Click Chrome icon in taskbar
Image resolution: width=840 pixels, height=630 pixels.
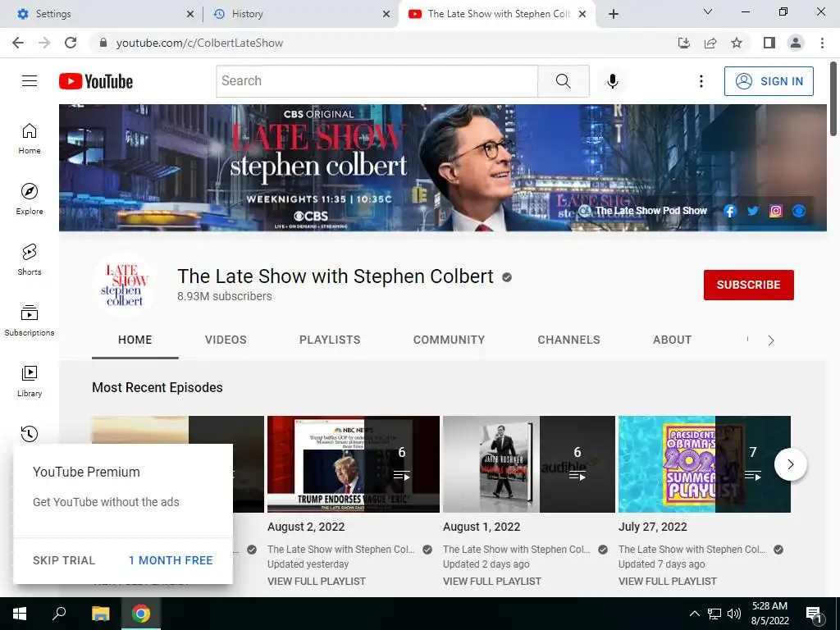point(141,614)
